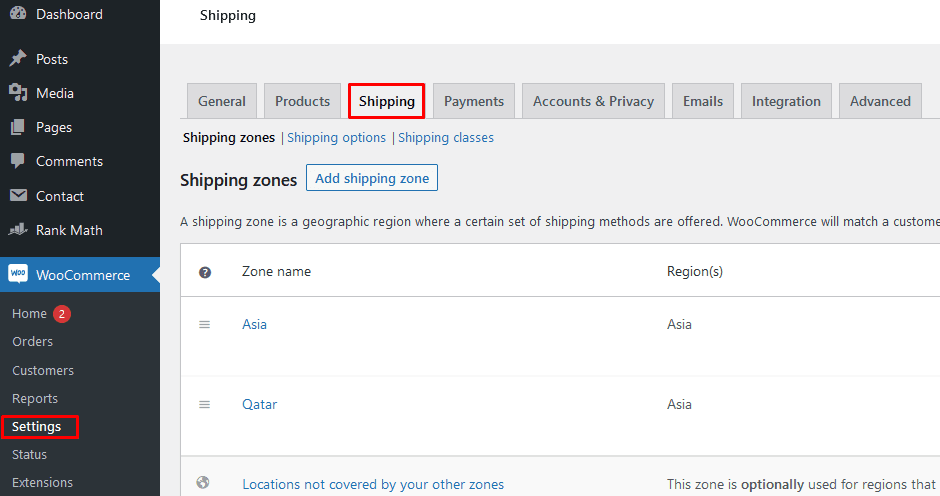This screenshot has width=940, height=496.
Task: Go to Posts in the sidebar
Action: 52,59
